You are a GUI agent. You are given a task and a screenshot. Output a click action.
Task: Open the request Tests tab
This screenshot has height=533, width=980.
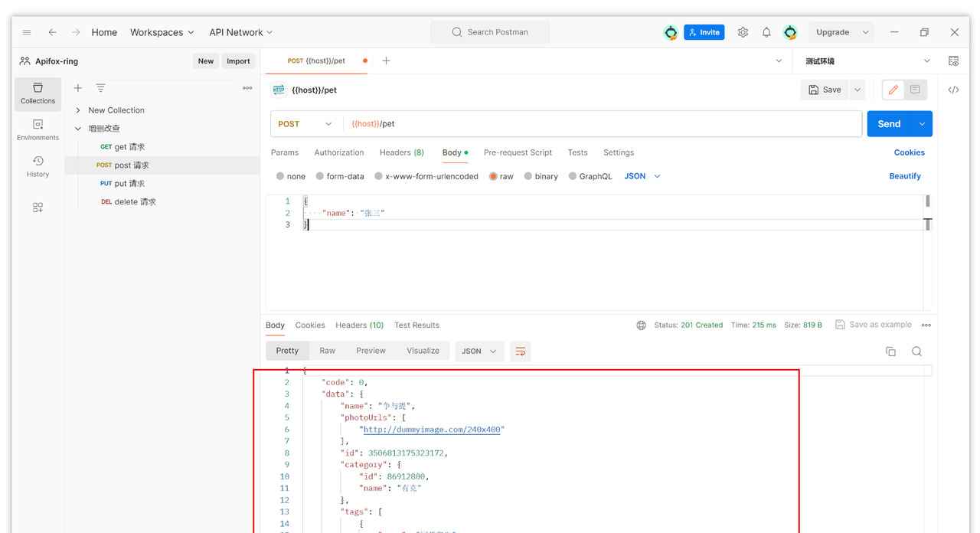(578, 152)
